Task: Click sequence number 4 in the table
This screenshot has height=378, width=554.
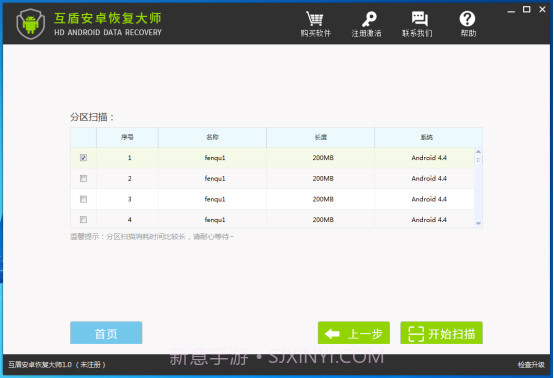Action: tap(130, 220)
